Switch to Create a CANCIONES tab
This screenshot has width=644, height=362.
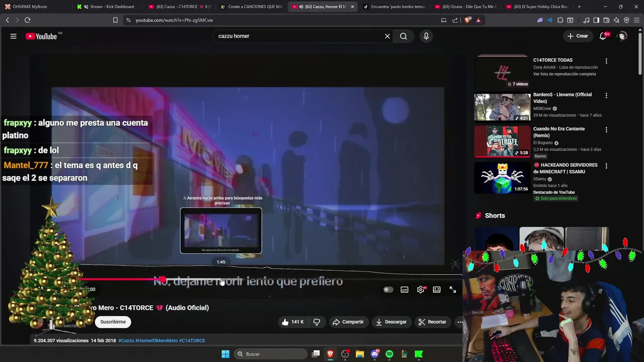coord(251,7)
